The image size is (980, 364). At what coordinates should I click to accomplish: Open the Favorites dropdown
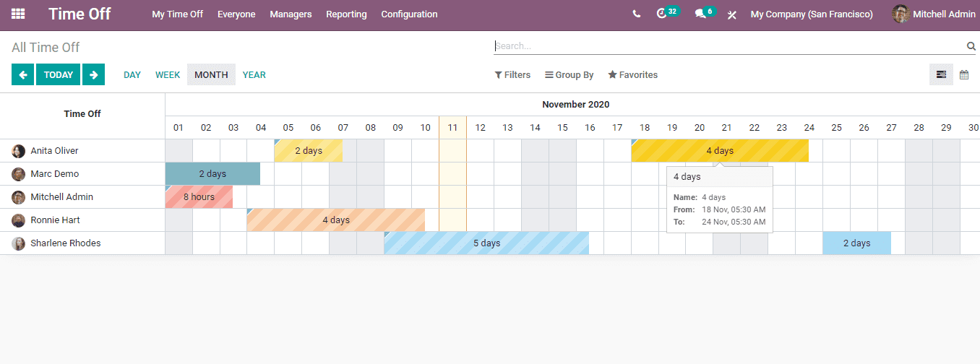click(x=633, y=74)
